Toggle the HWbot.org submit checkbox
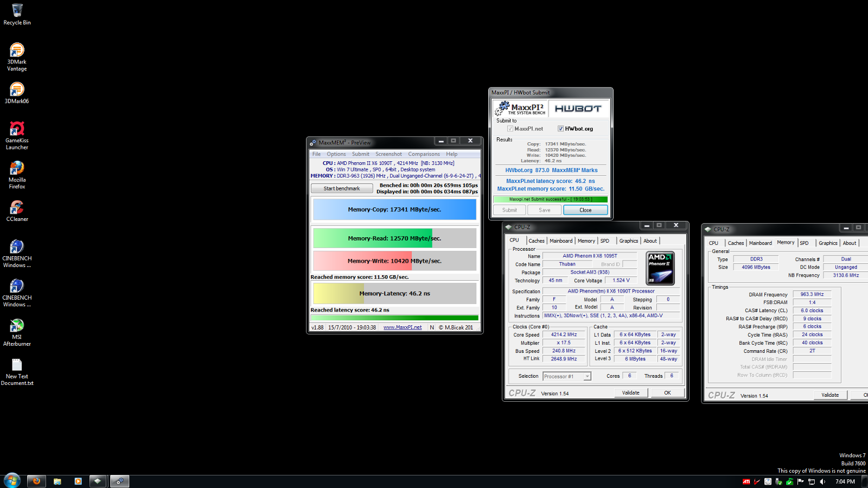 pos(560,129)
